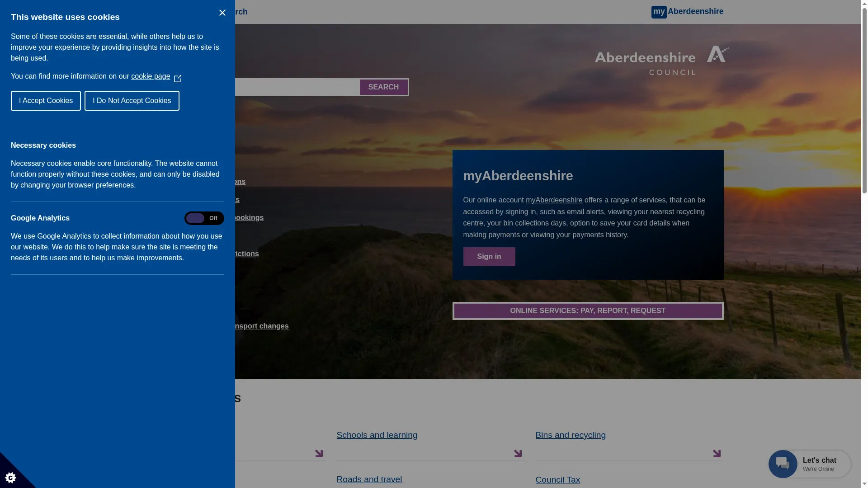Click the 'my' badge icon in header

point(659,12)
